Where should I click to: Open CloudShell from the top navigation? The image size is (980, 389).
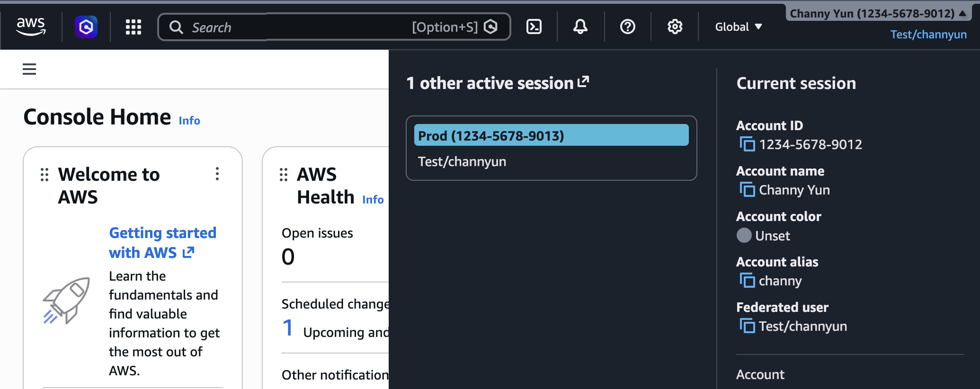pos(534,27)
